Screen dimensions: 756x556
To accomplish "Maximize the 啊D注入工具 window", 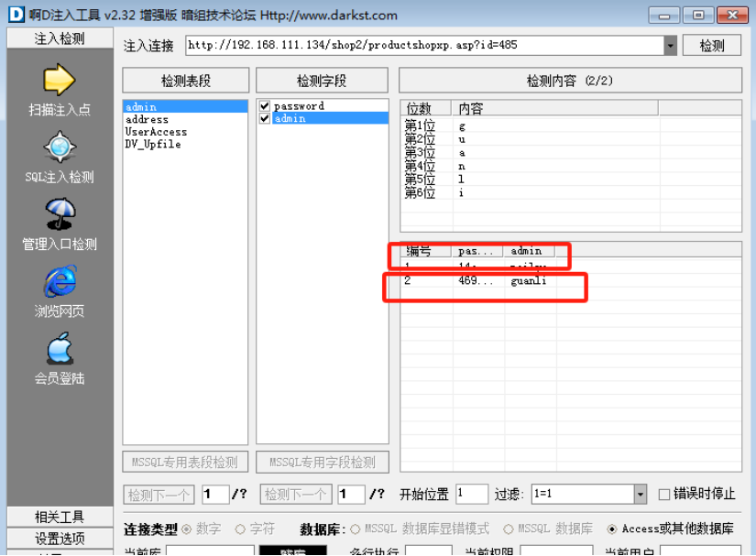I will pyautogui.click(x=698, y=16).
